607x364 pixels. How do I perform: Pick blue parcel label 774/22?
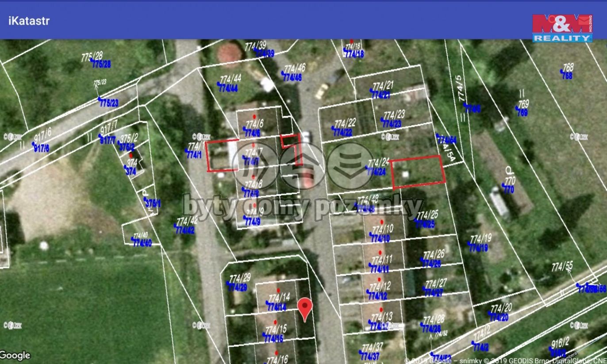pyautogui.click(x=342, y=133)
